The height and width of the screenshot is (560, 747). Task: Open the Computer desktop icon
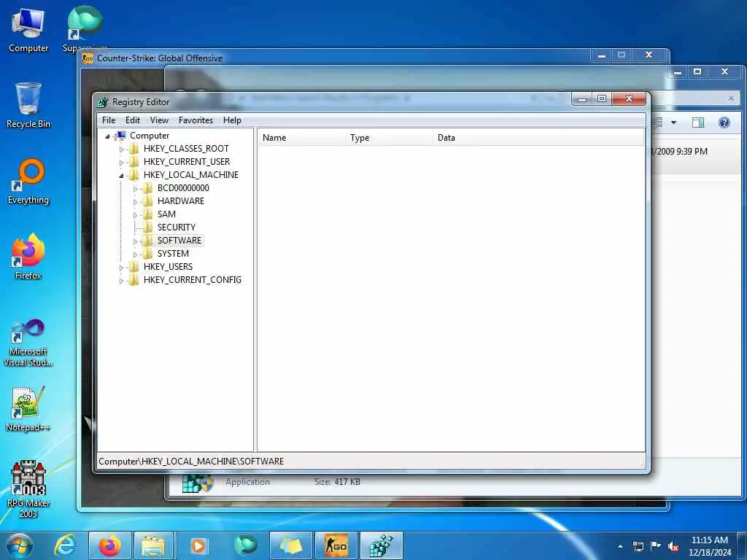pos(28,31)
